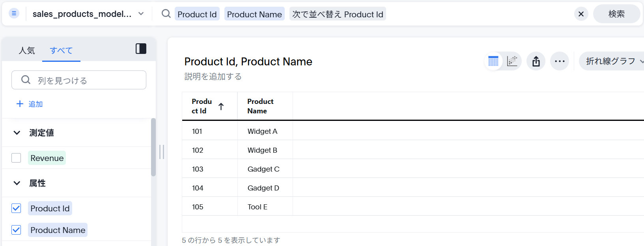644x246 pixels.
Task: Click the 5 の行から 5 を表示しています status text
Action: (x=231, y=240)
